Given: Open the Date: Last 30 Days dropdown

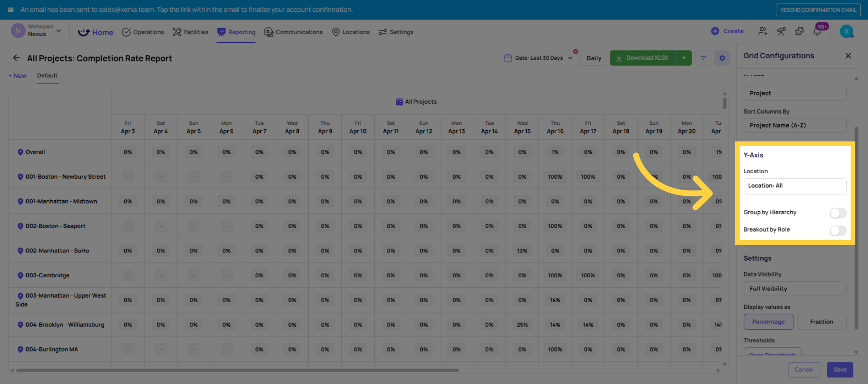Looking at the screenshot, I should 539,58.
